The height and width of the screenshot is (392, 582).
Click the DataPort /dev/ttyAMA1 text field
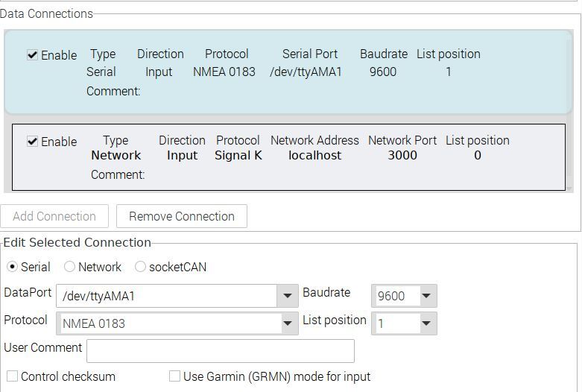coord(167,296)
